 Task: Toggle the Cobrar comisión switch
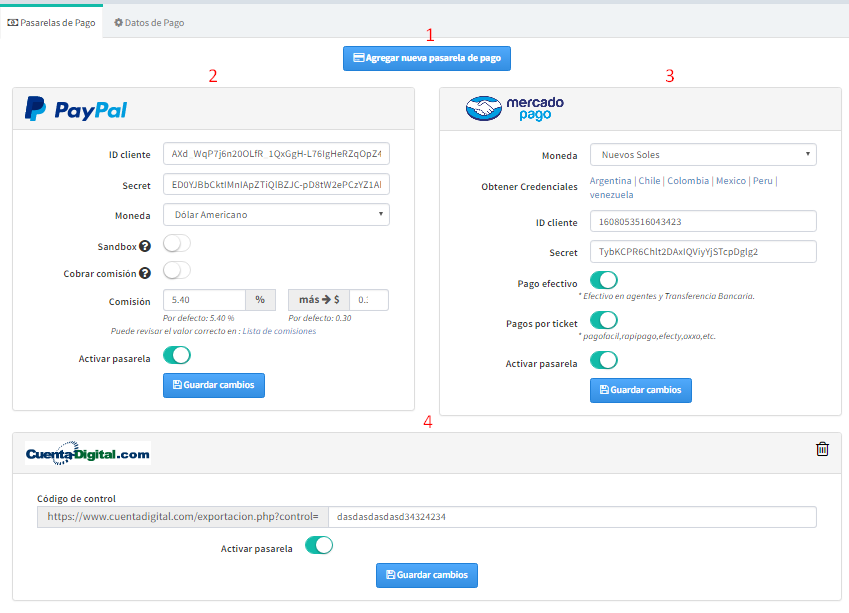[177, 270]
